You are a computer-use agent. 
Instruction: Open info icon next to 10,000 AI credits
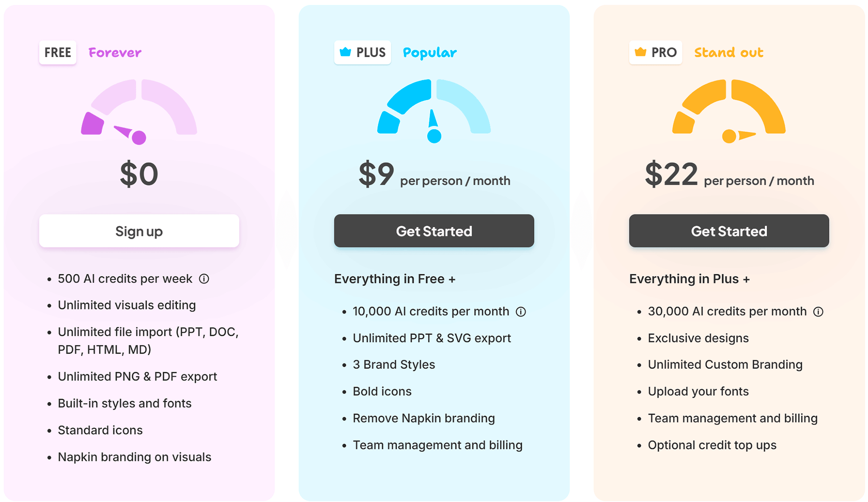pos(521,312)
